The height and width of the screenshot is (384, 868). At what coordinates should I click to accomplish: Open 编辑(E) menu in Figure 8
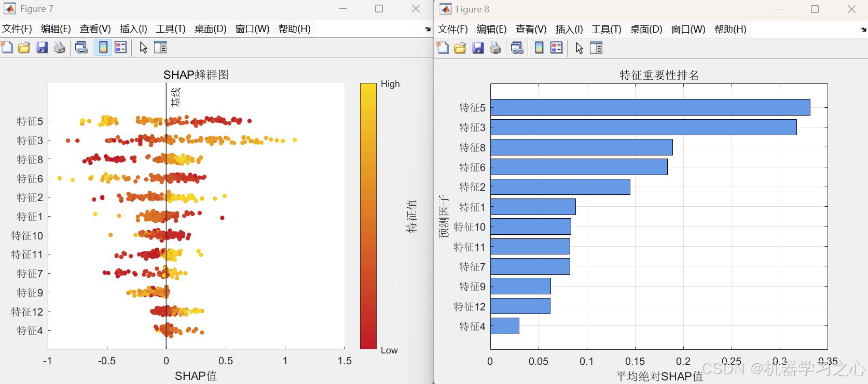(x=491, y=30)
